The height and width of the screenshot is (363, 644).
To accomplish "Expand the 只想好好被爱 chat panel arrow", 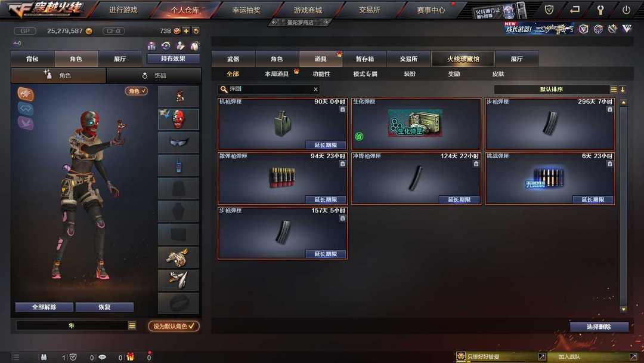I will 541,357.
